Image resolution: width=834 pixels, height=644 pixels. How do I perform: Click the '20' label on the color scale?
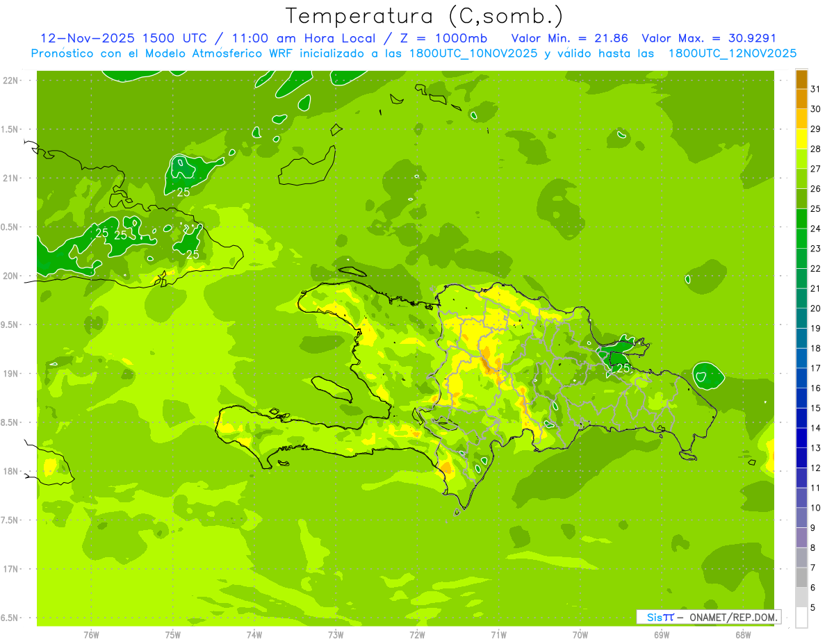coord(816,308)
